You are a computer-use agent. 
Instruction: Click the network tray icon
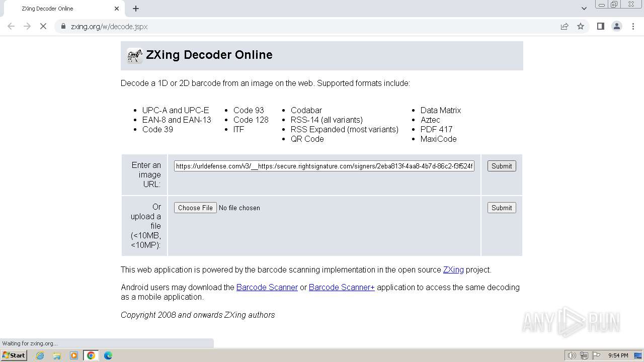(x=584, y=355)
